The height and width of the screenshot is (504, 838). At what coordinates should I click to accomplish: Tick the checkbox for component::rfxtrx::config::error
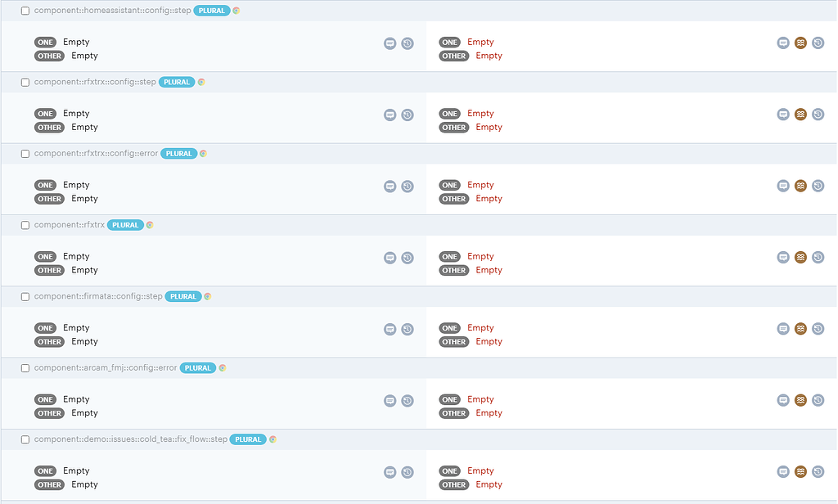tap(25, 154)
